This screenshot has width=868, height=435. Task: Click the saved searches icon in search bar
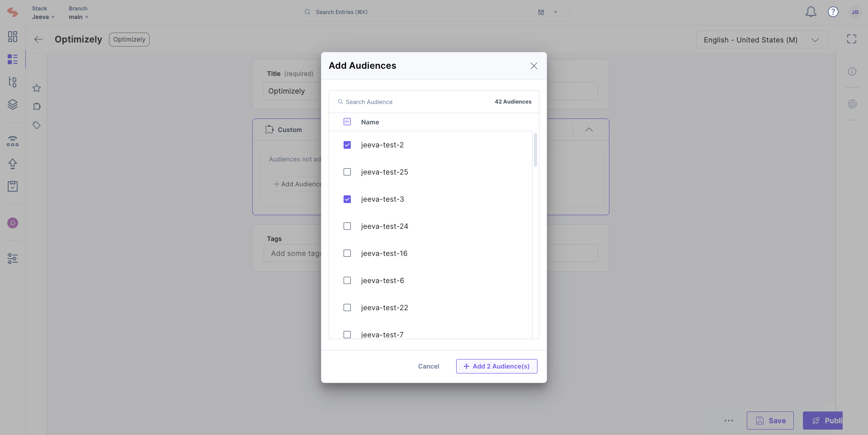[x=541, y=12]
